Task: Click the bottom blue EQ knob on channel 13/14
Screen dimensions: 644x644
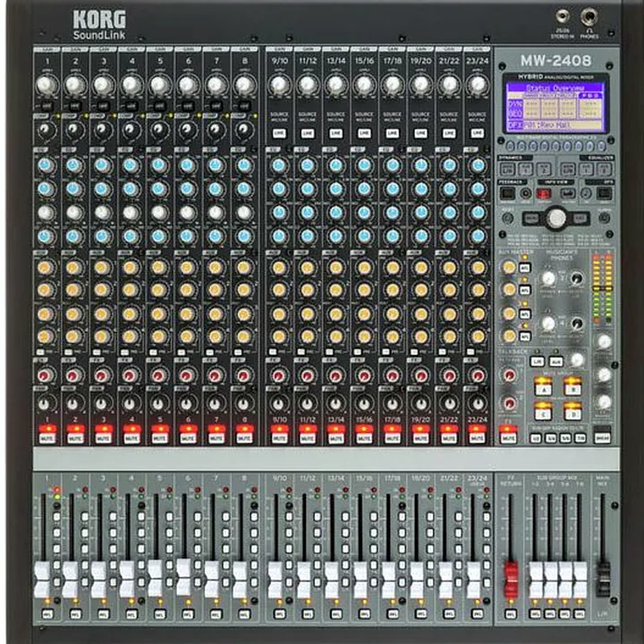Action: tap(335, 236)
